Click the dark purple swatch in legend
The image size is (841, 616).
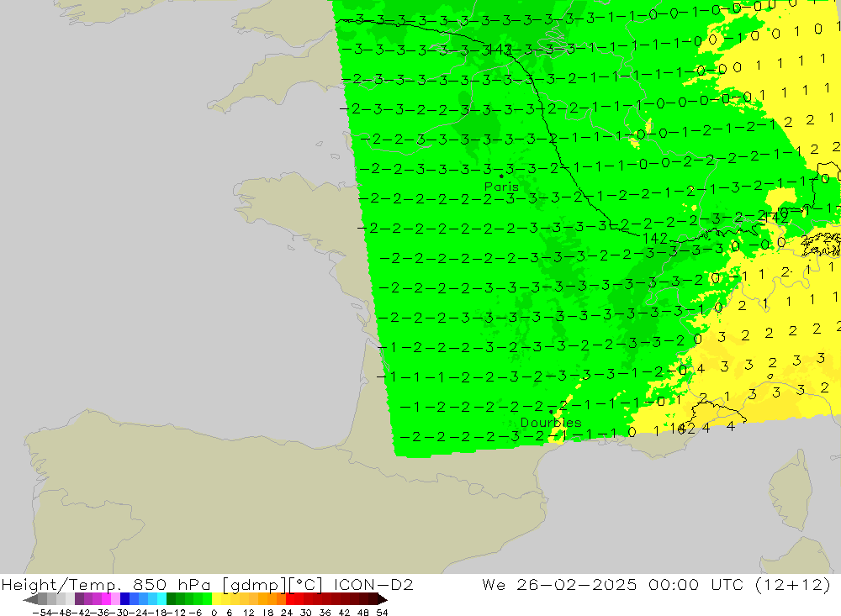[x=79, y=599]
